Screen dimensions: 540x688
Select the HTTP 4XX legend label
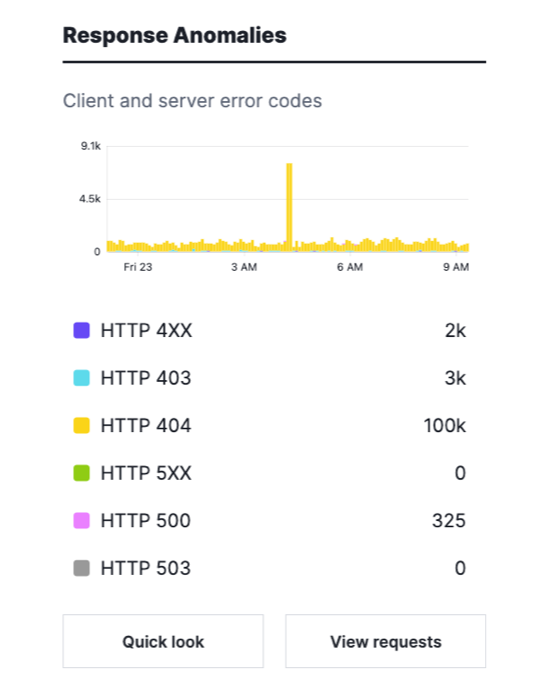click(147, 330)
